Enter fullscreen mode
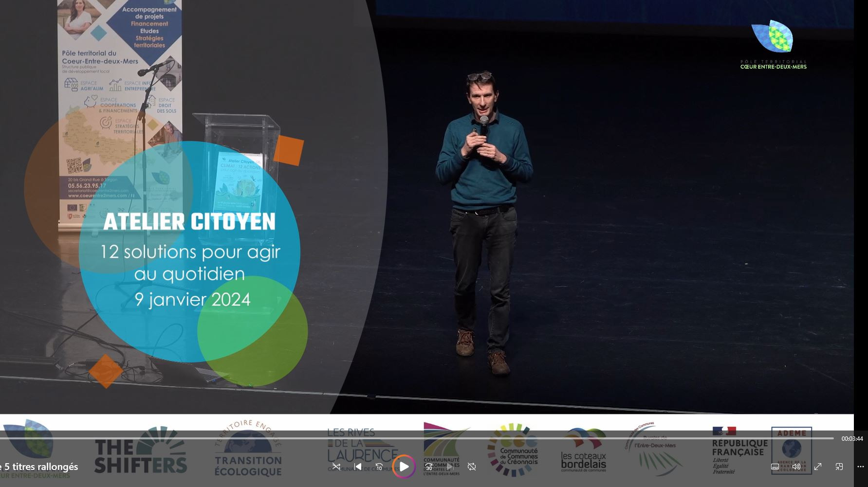Screen dimensions: 868x487 (x=818, y=467)
